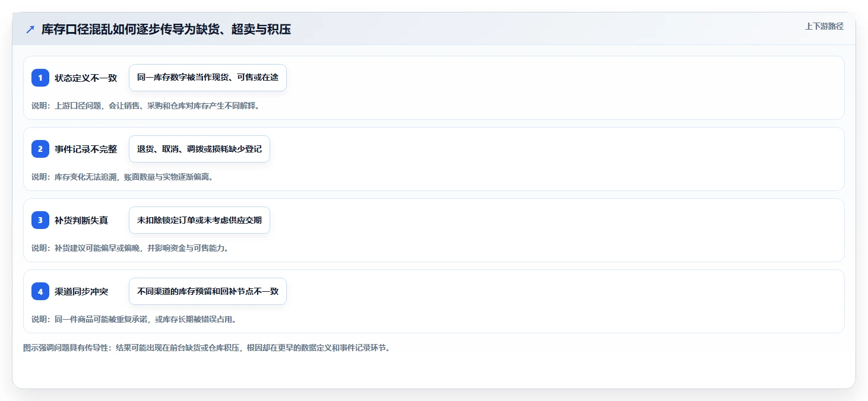
Task: Select the step 3 number badge
Action: point(40,220)
